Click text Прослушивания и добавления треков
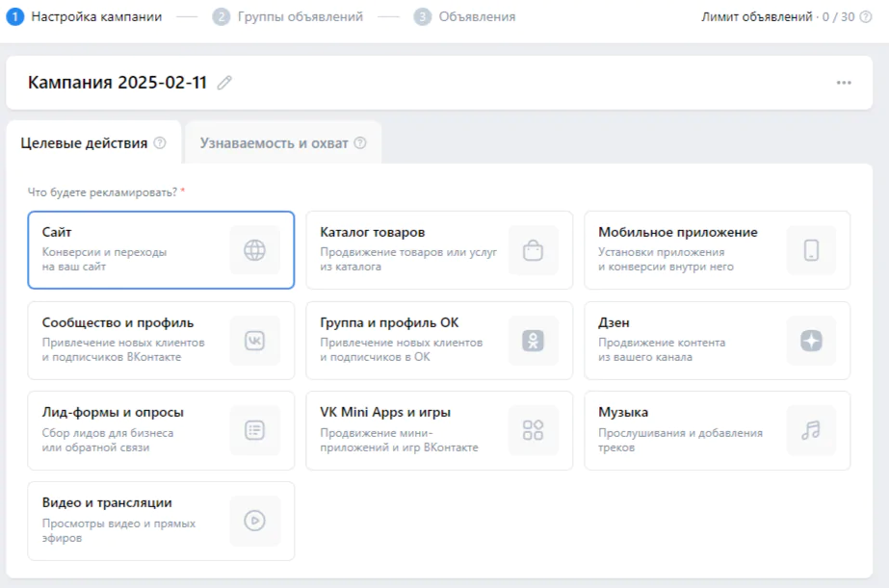The width and height of the screenshot is (889, 588). 680,440
